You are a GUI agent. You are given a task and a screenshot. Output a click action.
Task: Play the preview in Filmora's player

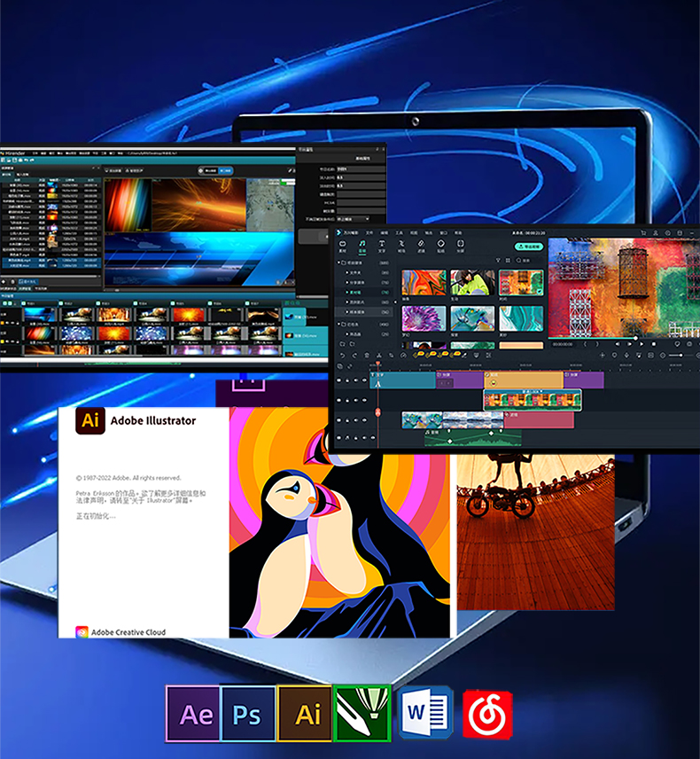642,344
